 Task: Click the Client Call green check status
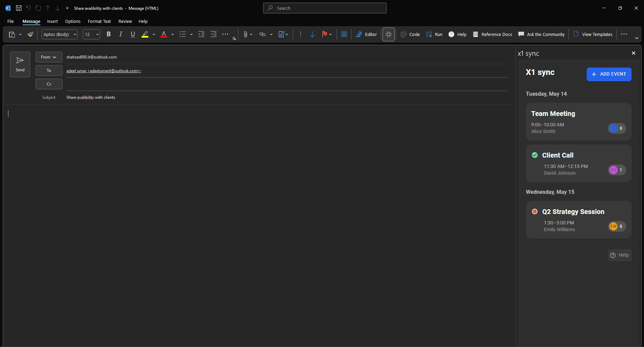[x=535, y=155]
